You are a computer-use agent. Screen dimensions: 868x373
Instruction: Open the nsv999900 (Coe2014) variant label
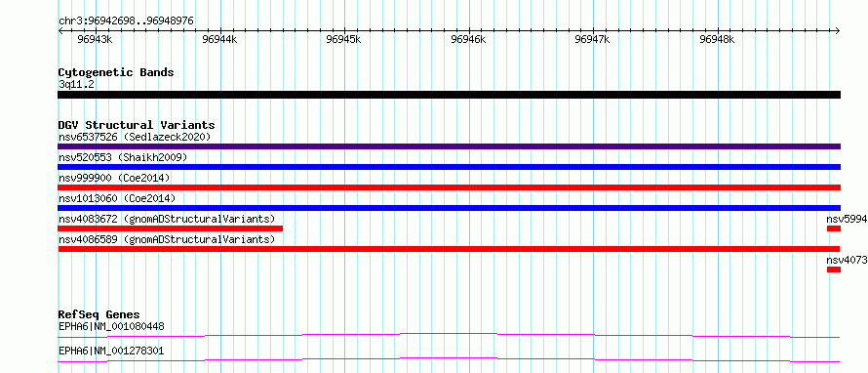[x=114, y=178]
